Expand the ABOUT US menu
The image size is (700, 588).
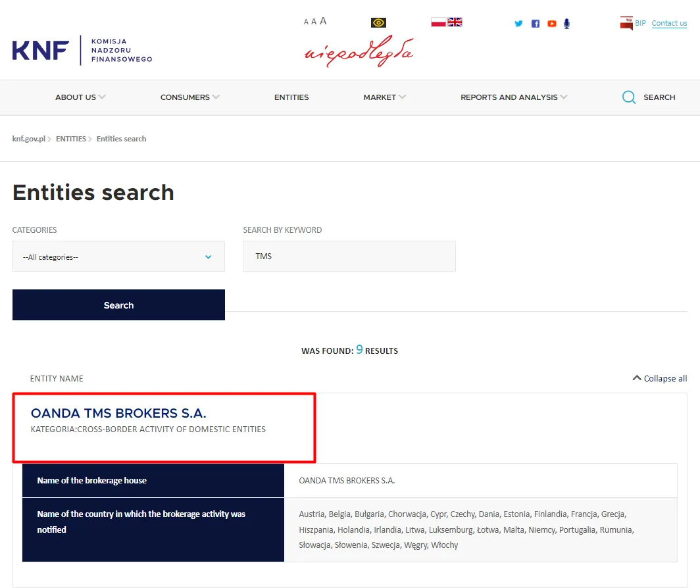[x=80, y=97]
